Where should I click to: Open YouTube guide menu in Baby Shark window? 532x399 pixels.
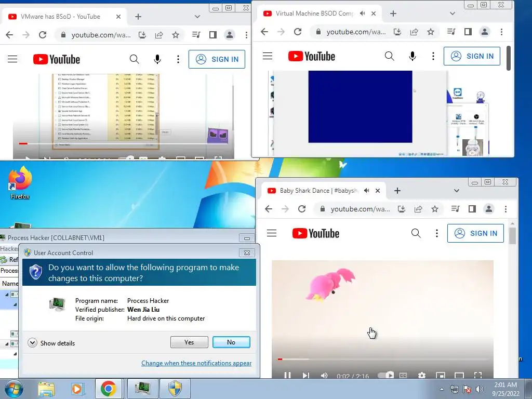point(271,233)
